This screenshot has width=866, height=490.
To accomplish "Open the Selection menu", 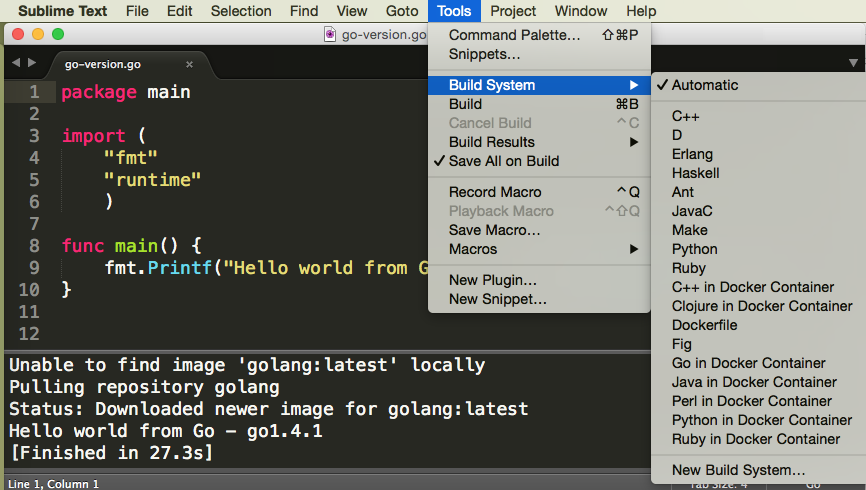I will [x=241, y=11].
